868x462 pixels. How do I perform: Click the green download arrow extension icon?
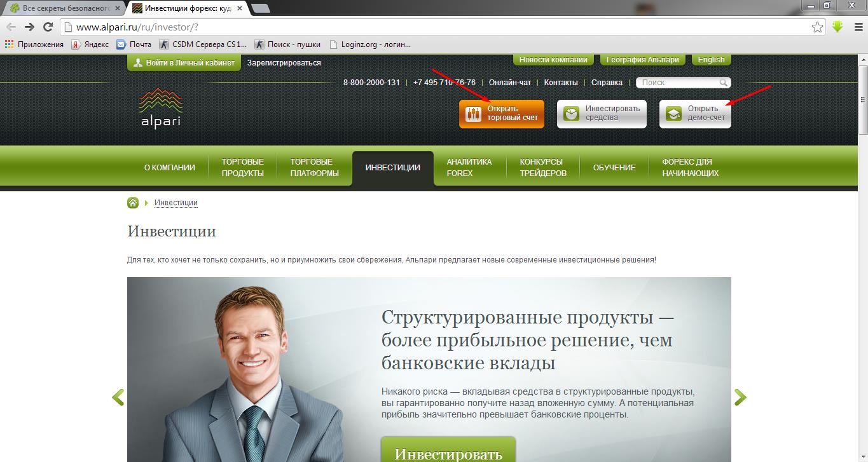tap(837, 27)
